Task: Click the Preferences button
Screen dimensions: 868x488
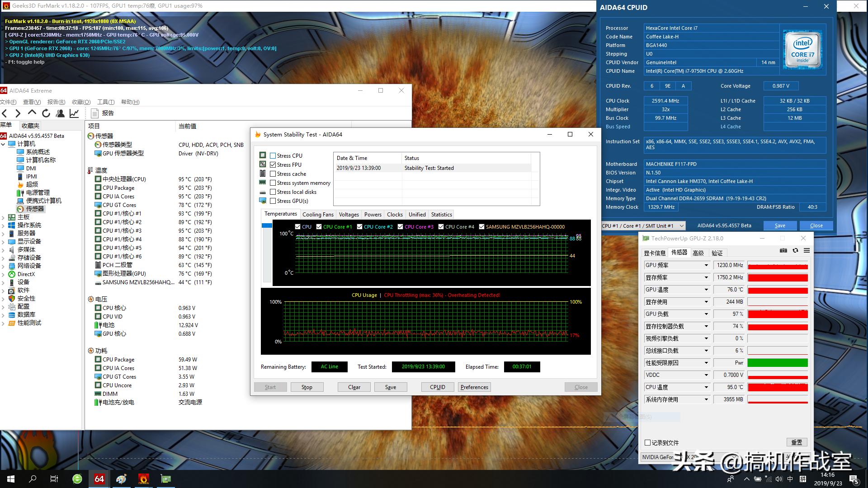Action: coord(474,387)
